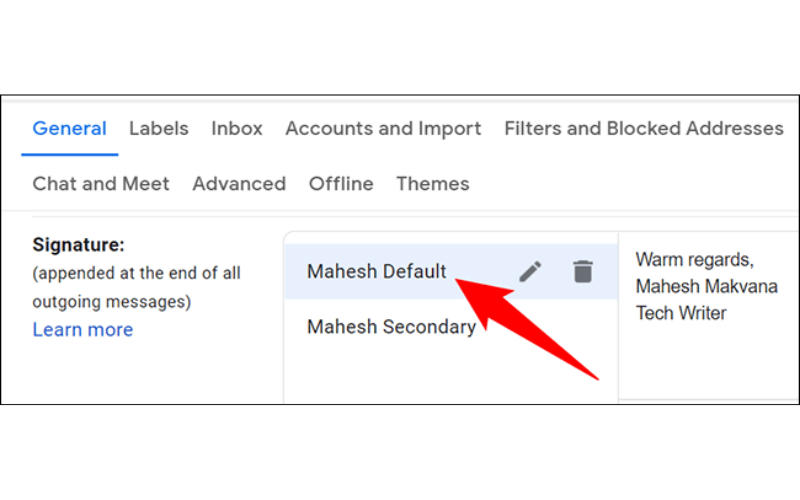This screenshot has height=500, width=800.
Task: Click inside the signature text editor
Action: [709, 316]
